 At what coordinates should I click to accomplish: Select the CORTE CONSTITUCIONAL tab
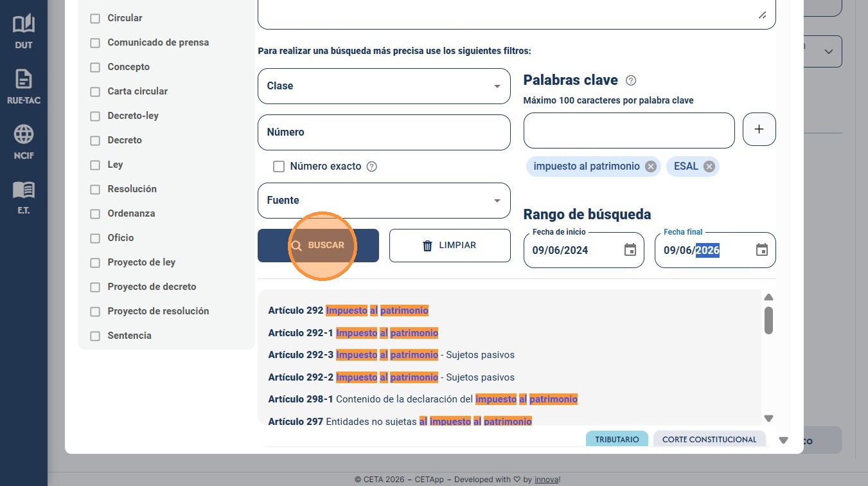(x=709, y=440)
